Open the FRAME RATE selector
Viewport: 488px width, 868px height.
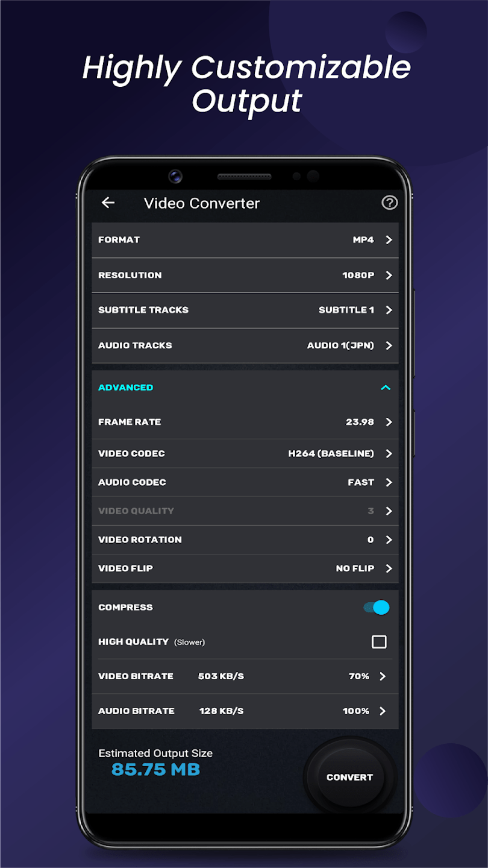click(389, 422)
